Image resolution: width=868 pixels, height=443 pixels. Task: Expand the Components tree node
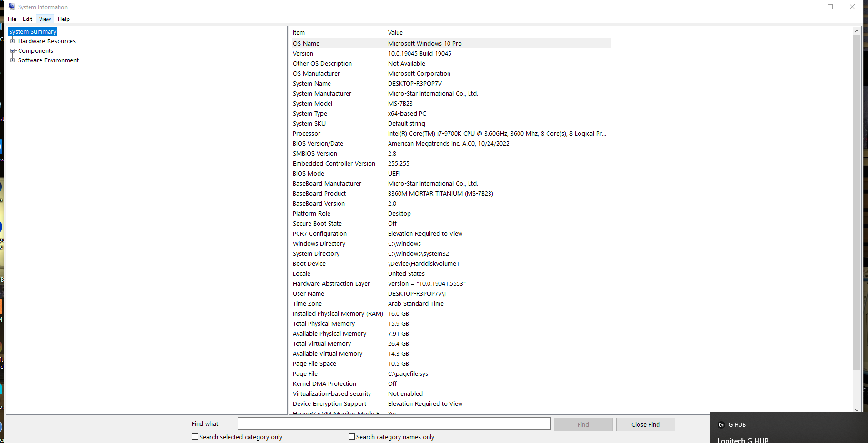(x=13, y=50)
